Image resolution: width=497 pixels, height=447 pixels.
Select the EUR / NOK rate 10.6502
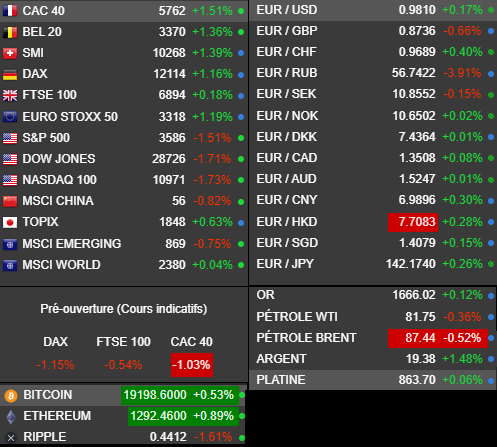pyautogui.click(x=414, y=116)
